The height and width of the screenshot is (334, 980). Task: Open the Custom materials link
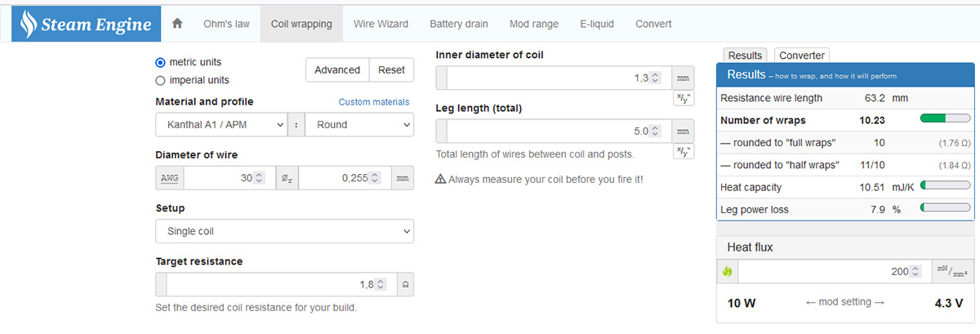click(374, 102)
